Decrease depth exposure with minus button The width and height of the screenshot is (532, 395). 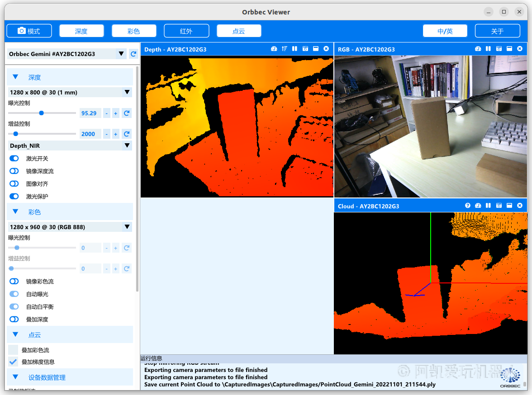(x=107, y=113)
